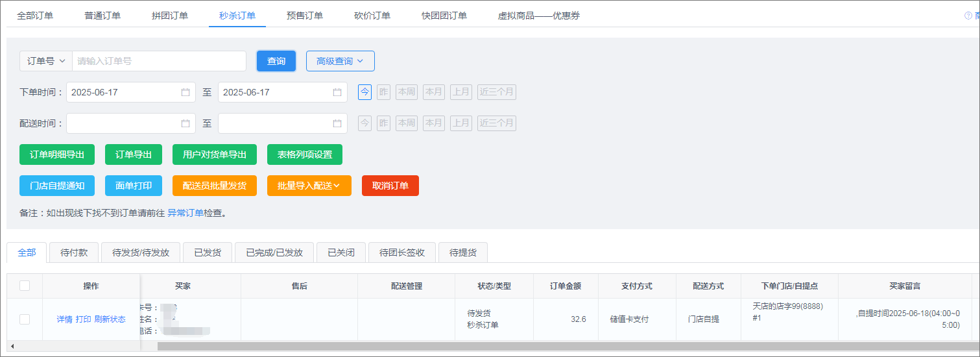Select the 秒杀订单 tab
Viewport: 980px width, 357px height.
point(237,16)
